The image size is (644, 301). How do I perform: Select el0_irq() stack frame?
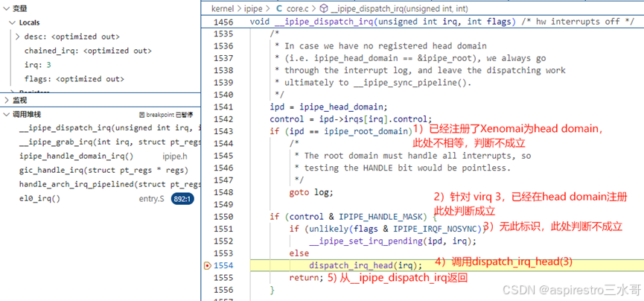(x=40, y=199)
